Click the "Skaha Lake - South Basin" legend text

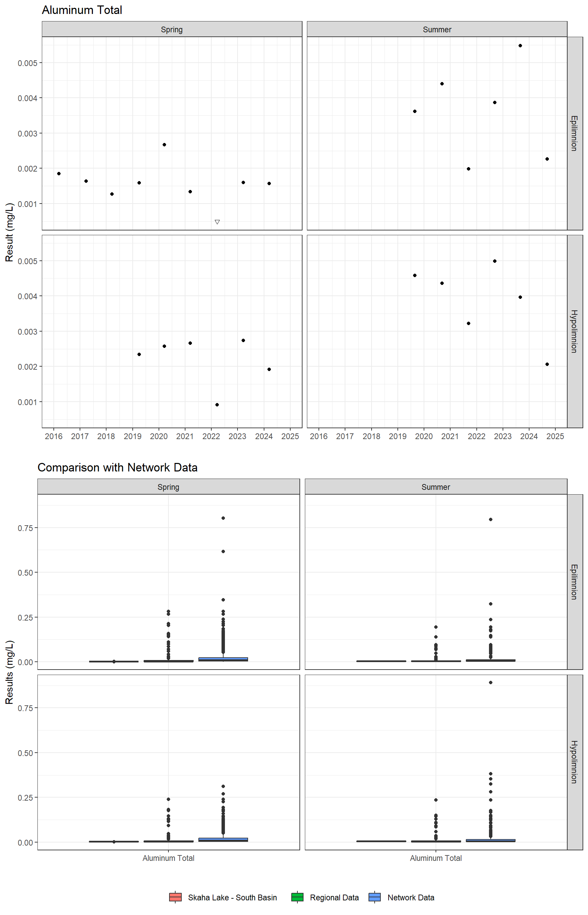[x=232, y=897]
